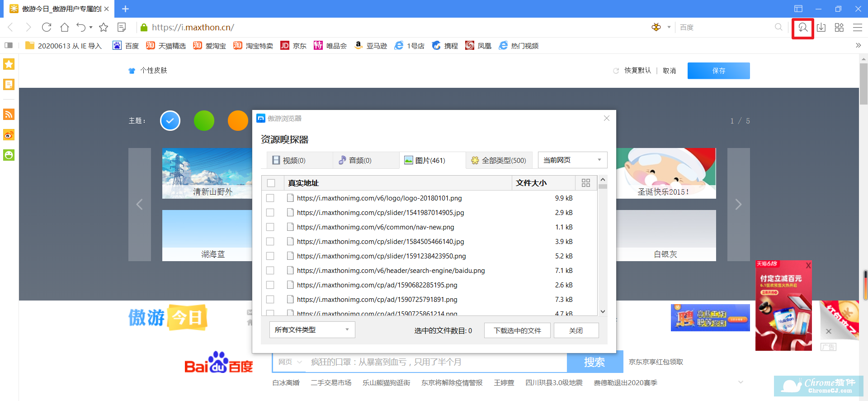Click the browser forward arrow
Screen dimensions: 868x401
pyautogui.click(x=28, y=28)
